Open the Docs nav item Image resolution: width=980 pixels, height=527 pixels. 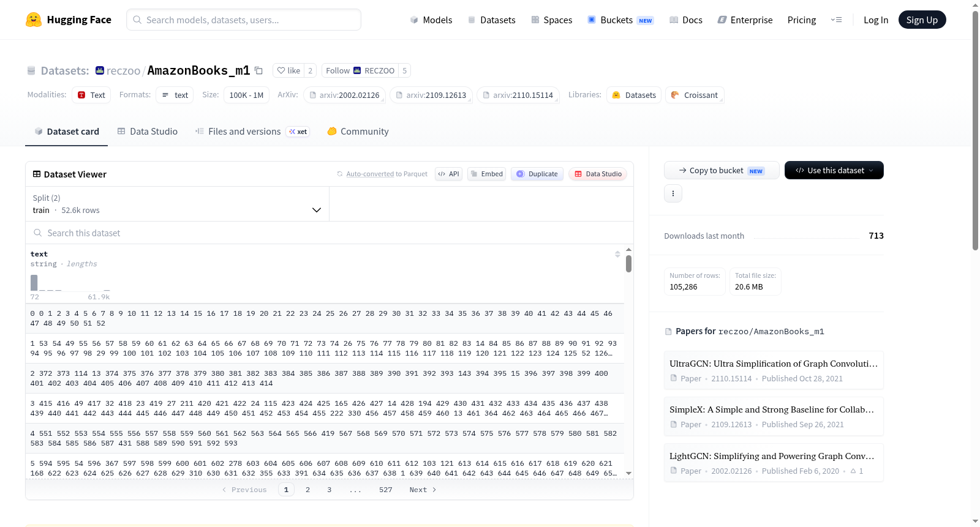point(686,20)
